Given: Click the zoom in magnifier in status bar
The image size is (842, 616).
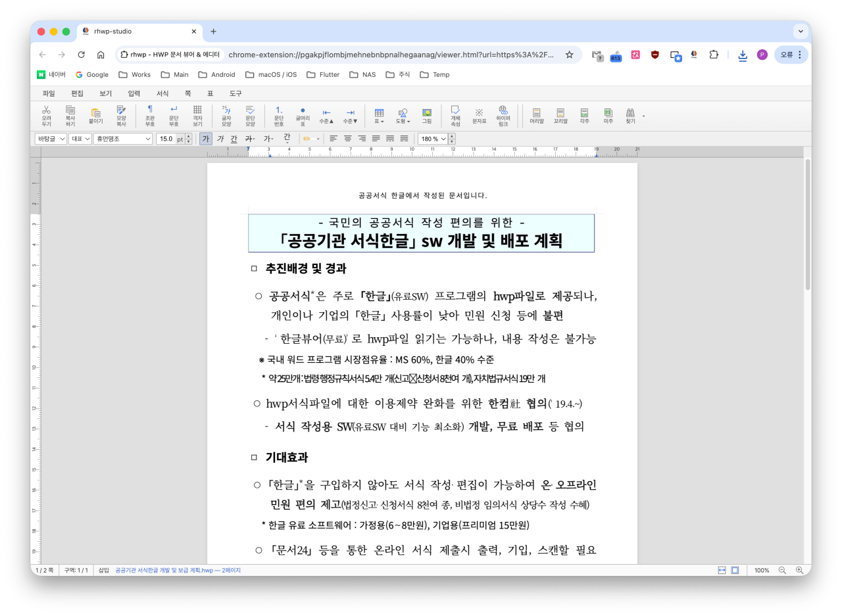Looking at the screenshot, I should click(x=799, y=570).
